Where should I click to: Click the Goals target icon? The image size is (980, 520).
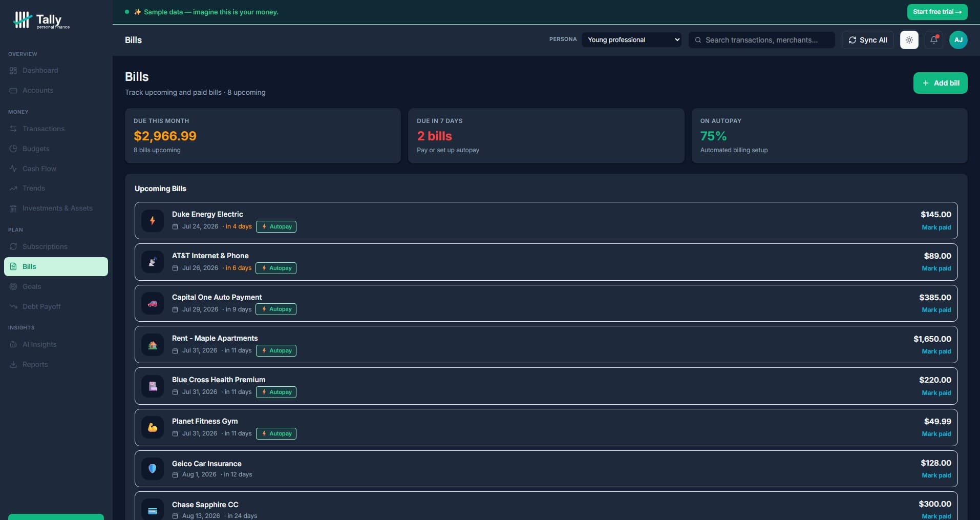[13, 286]
